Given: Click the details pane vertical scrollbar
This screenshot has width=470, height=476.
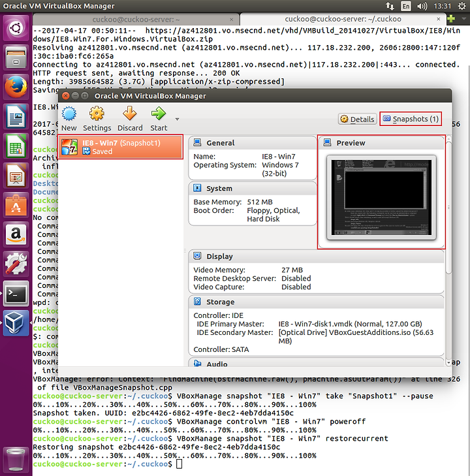Looking at the screenshot, I should [448, 206].
